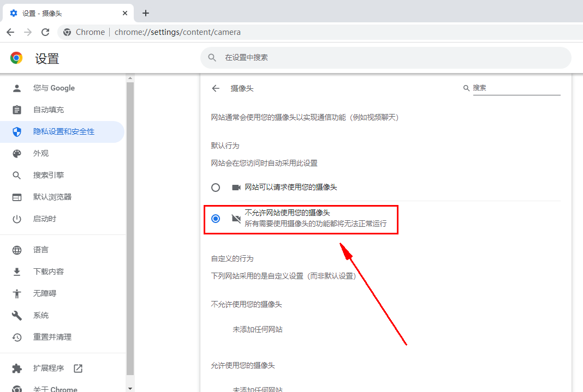Viewport: 583px width, 392px height.
Task: Click the 默认行为 heading text
Action: point(225,146)
